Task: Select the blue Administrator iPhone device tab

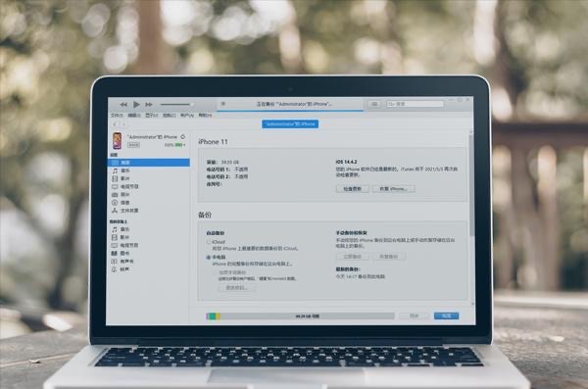Action: coord(290,123)
